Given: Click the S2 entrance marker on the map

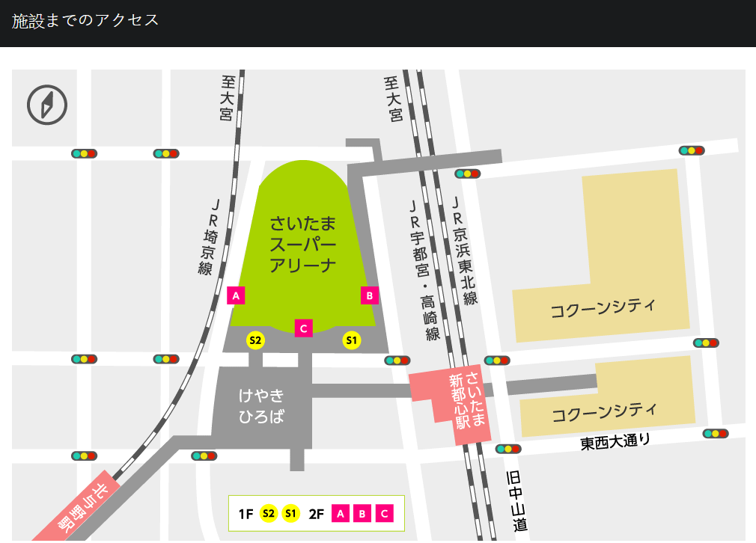Looking at the screenshot, I should 255,340.
